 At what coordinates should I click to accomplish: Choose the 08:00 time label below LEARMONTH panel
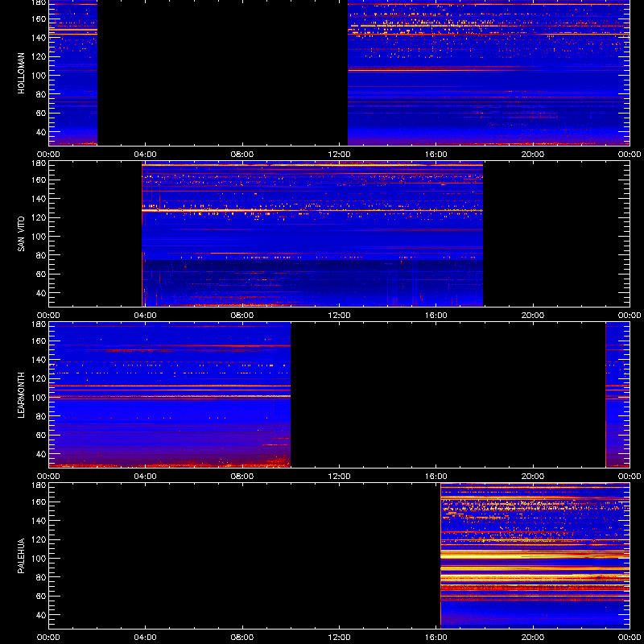[242, 477]
